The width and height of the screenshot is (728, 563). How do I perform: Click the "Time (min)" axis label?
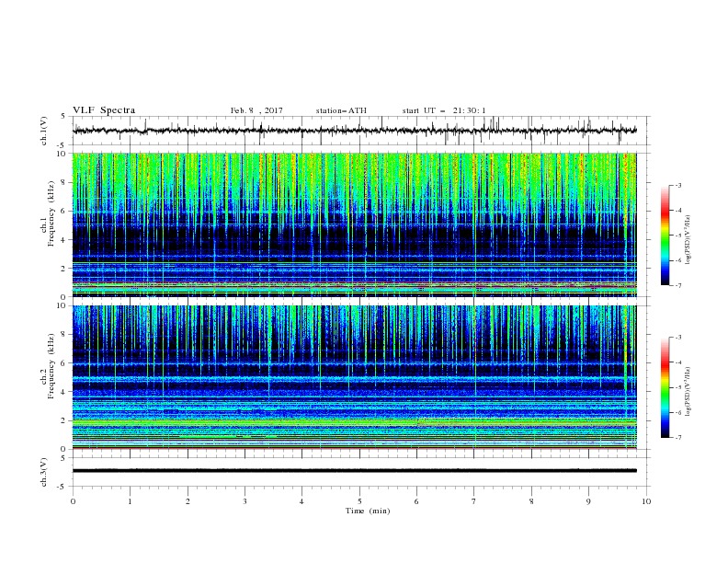[368, 511]
